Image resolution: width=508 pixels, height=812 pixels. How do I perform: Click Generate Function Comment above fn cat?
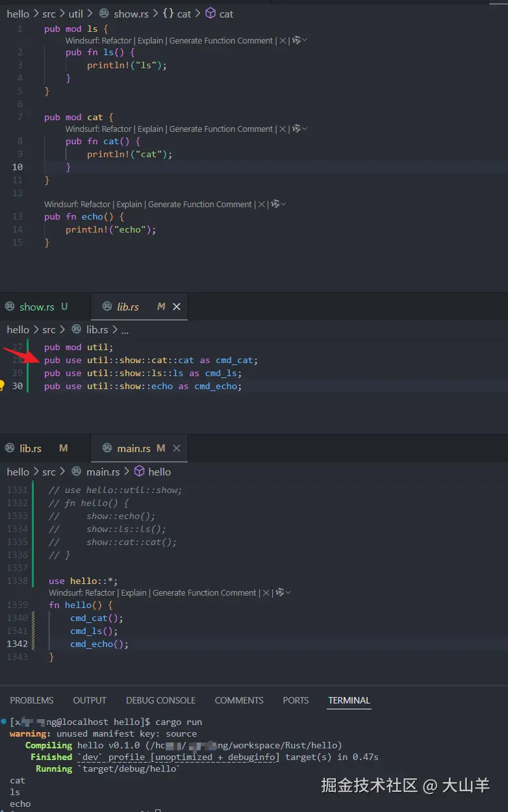[221, 129]
